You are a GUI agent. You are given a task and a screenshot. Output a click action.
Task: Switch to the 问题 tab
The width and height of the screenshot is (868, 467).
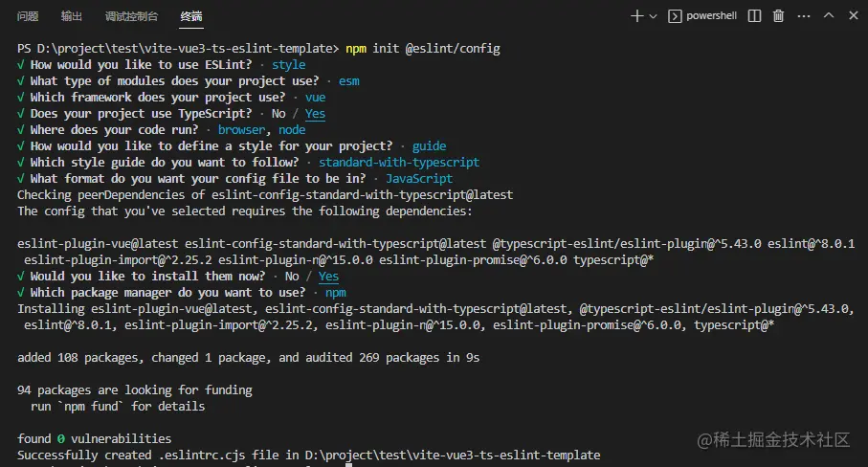pos(28,16)
